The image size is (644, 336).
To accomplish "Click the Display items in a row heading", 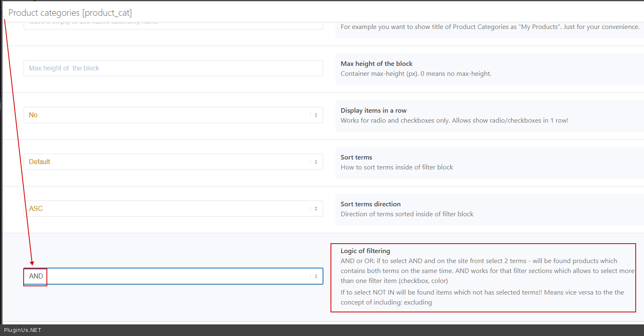I will [374, 110].
